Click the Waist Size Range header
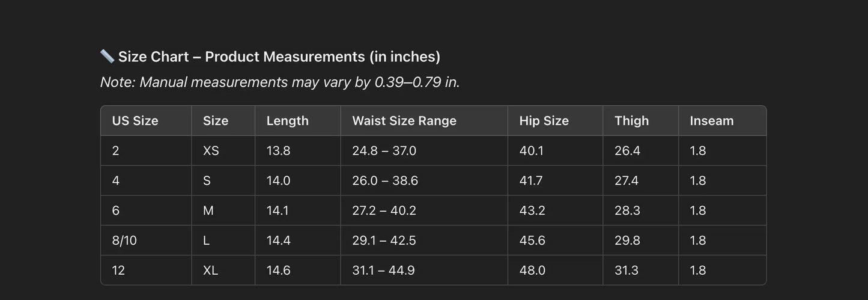 [404, 121]
